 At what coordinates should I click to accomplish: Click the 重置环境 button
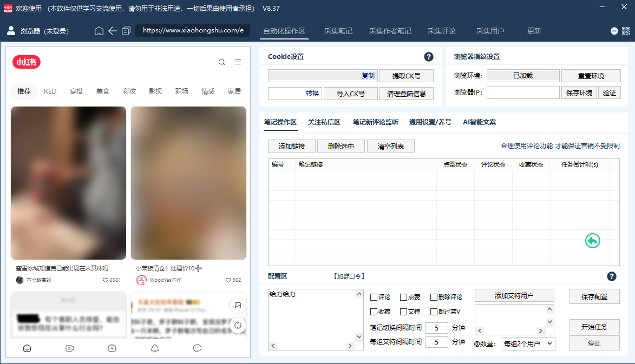tap(591, 76)
